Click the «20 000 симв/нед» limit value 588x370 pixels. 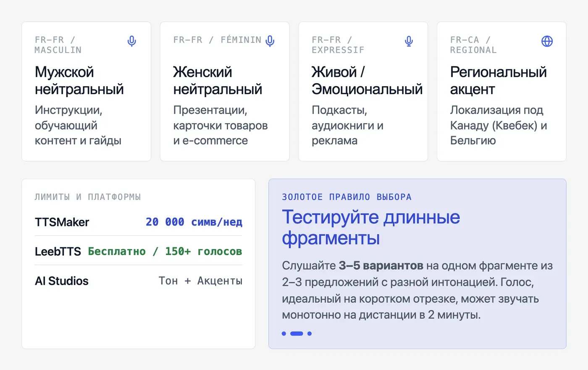[x=194, y=222]
